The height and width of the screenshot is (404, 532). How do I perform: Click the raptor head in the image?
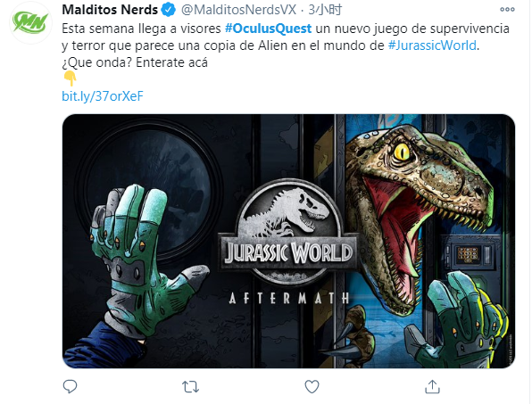[x=416, y=196]
